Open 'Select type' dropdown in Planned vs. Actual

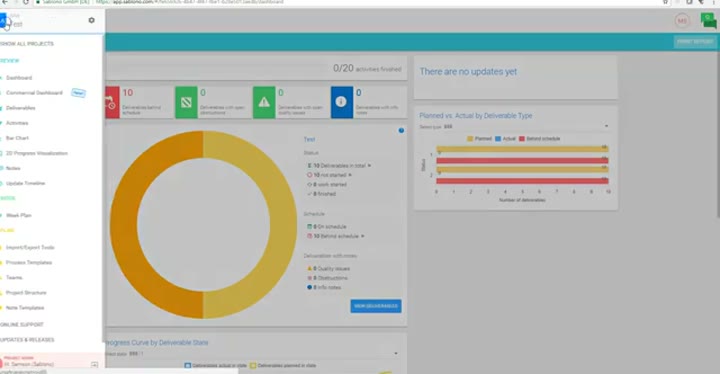tap(514, 126)
